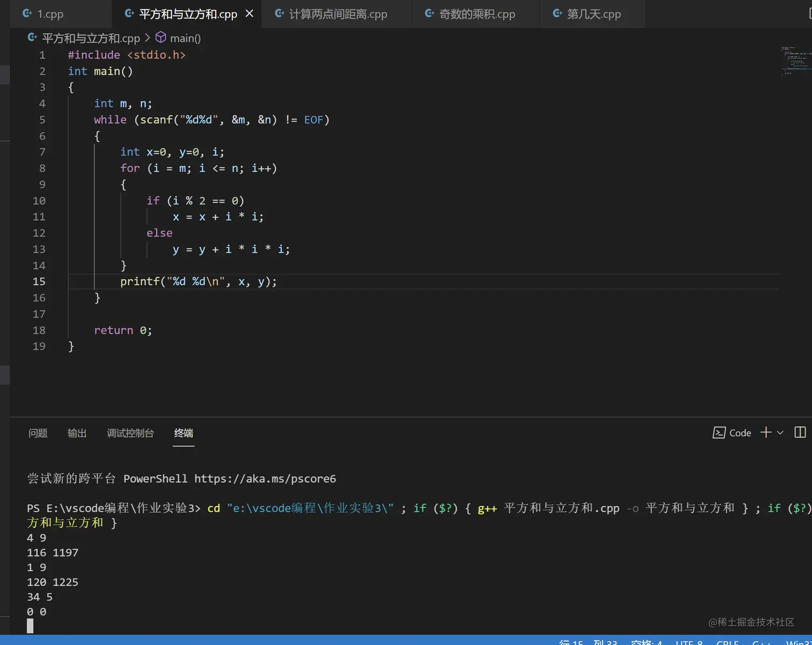
Task: Click the printf statement in the editor
Action: (x=199, y=281)
